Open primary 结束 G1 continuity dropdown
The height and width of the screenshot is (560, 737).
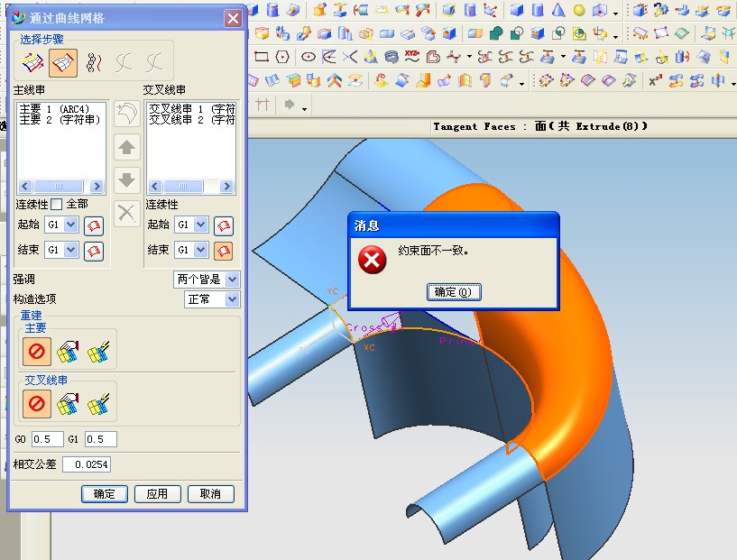pyautogui.click(x=71, y=250)
